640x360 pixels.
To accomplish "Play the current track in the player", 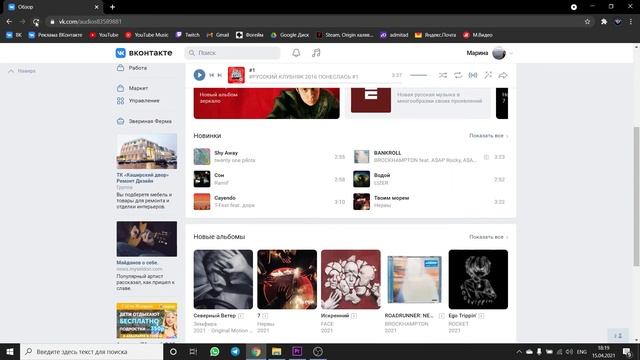I will click(x=199, y=75).
